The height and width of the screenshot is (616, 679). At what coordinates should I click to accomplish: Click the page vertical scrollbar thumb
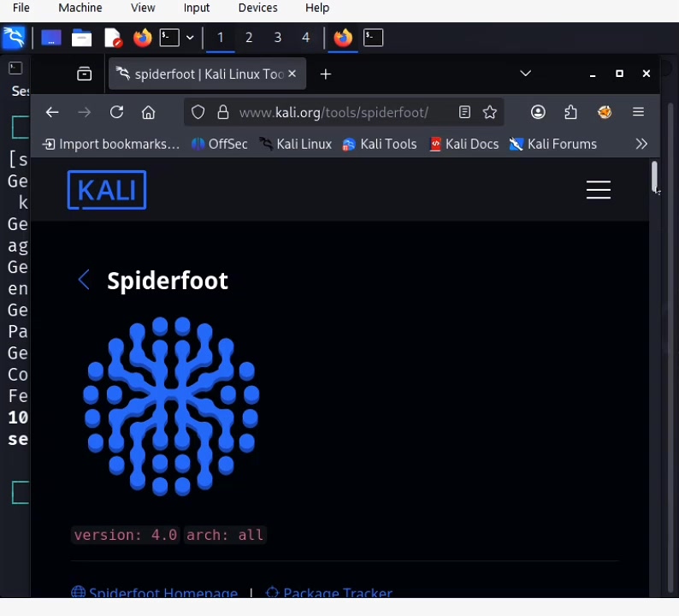click(x=654, y=176)
